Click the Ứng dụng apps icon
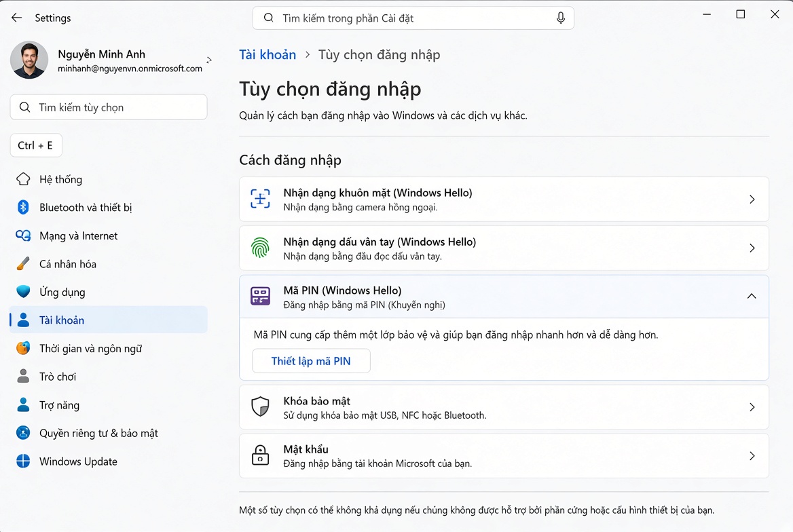Screen dimensions: 793x532 coord(23,292)
